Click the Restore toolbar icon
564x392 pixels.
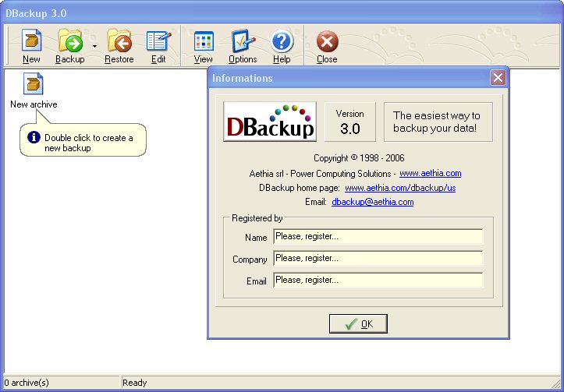click(x=119, y=46)
